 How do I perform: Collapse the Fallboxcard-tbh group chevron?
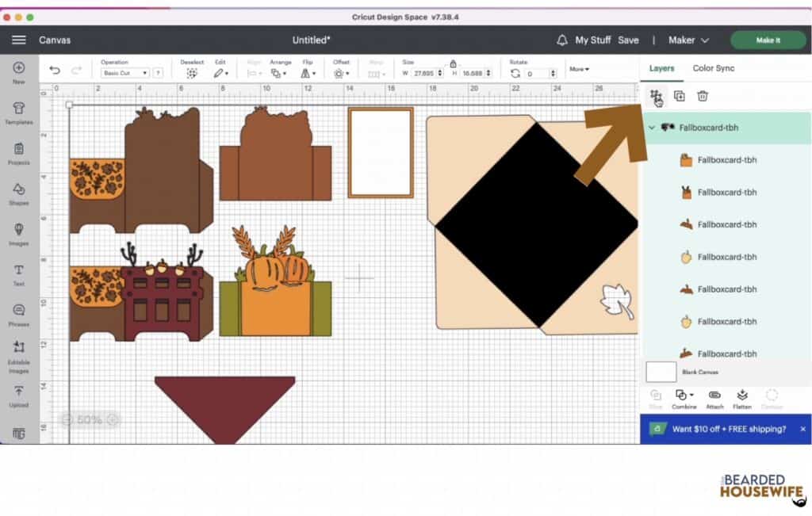coord(650,128)
